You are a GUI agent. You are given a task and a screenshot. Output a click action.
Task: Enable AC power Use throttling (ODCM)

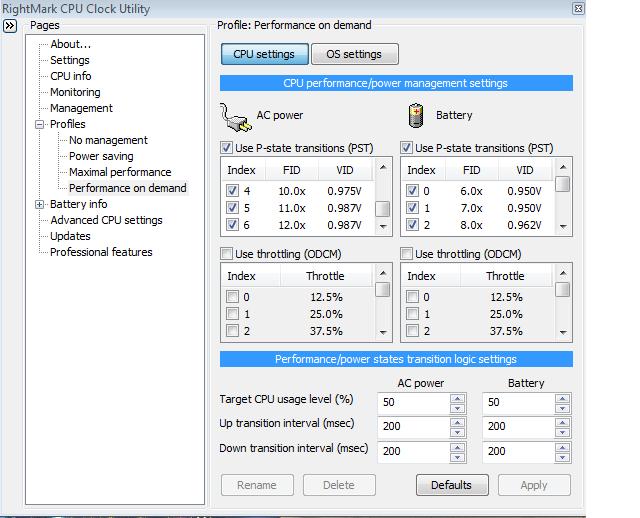(x=226, y=253)
